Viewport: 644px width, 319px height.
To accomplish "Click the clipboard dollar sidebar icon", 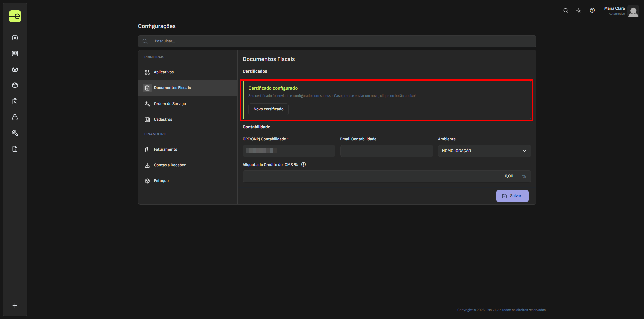I will 15,101.
